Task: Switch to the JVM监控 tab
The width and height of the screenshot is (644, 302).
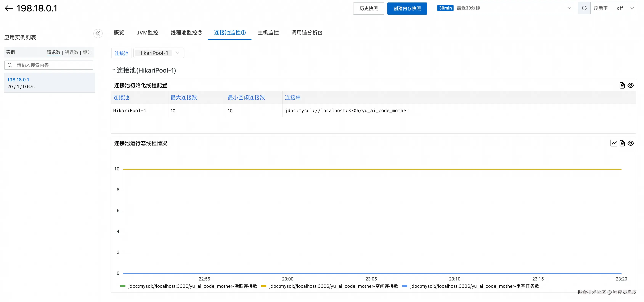Action: [x=147, y=33]
